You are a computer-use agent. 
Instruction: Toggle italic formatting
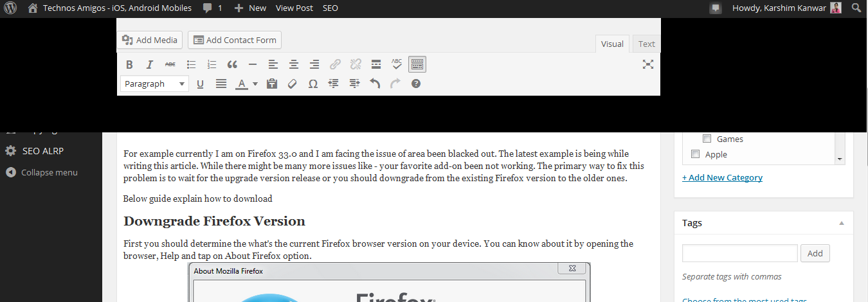150,64
